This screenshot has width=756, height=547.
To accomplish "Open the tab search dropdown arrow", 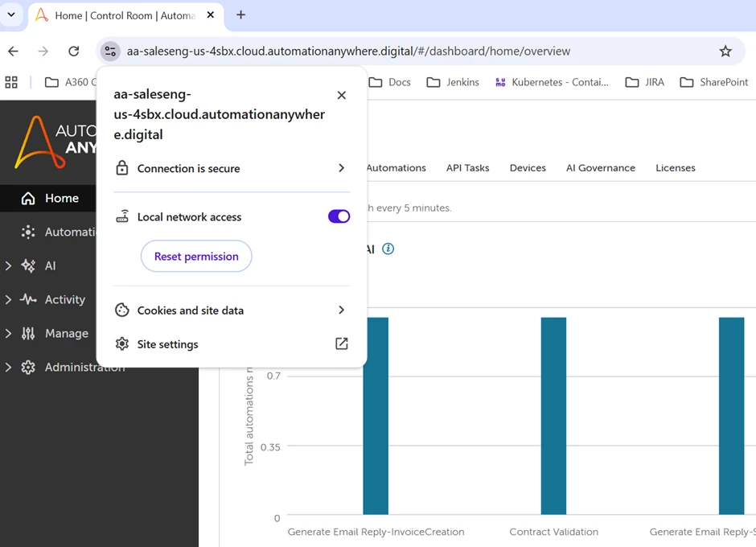I will (11, 14).
